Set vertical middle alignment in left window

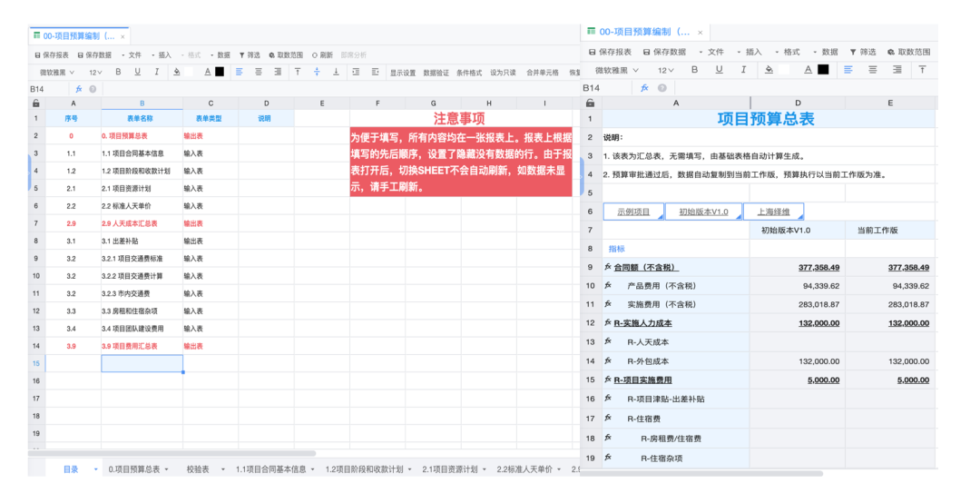pyautogui.click(x=317, y=72)
